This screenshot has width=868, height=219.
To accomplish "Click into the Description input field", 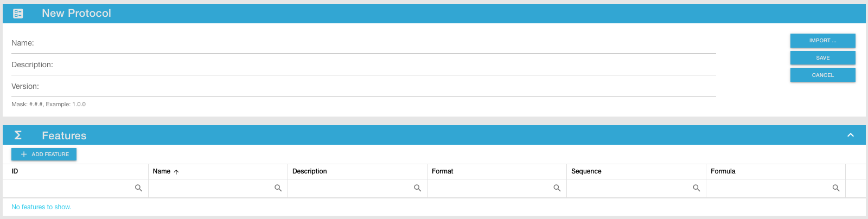I will (380, 65).
